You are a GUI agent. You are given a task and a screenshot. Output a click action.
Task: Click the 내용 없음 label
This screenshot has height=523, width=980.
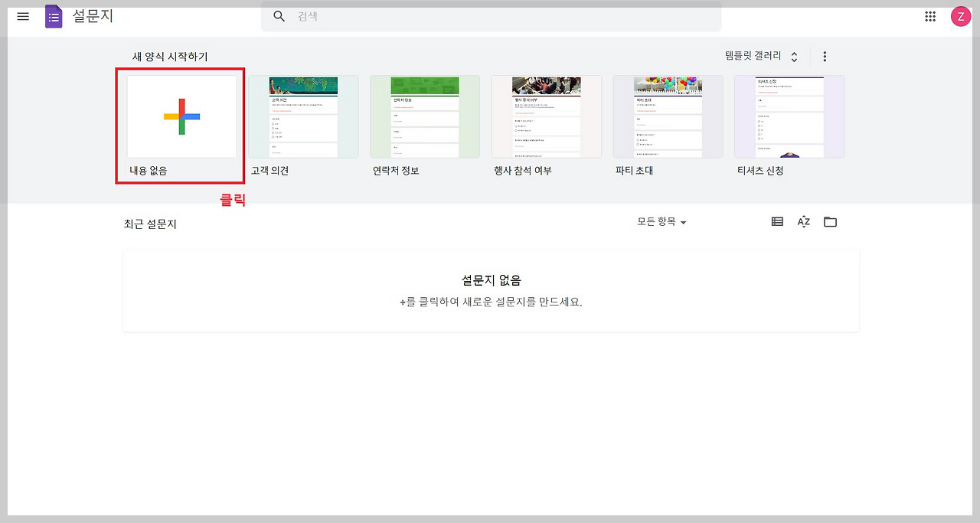click(149, 171)
